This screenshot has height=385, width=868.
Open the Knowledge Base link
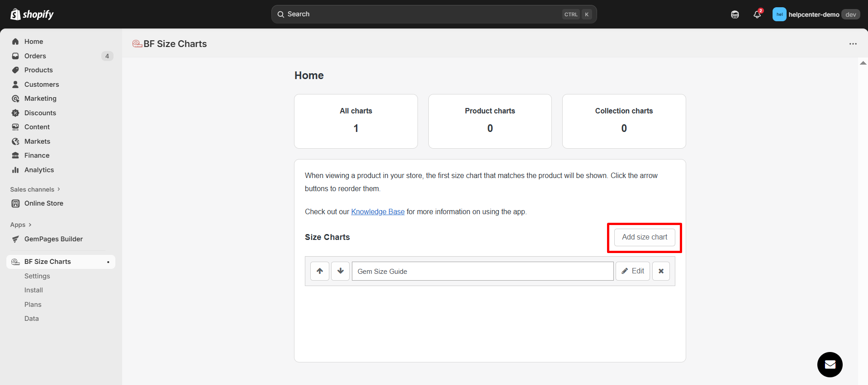click(x=378, y=211)
